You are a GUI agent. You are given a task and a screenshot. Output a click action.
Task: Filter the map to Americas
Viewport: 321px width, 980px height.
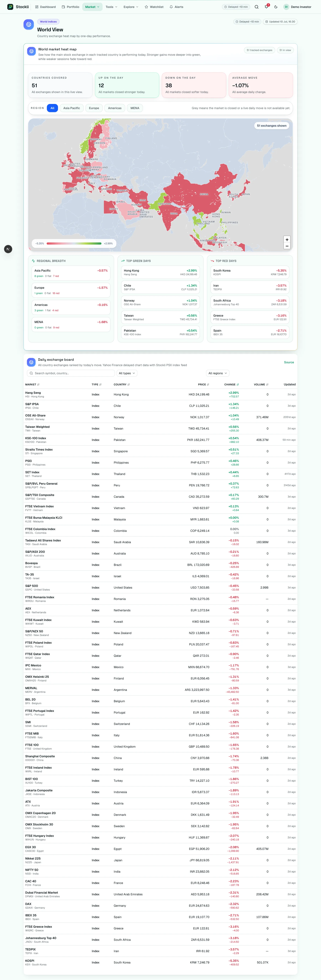point(115,108)
